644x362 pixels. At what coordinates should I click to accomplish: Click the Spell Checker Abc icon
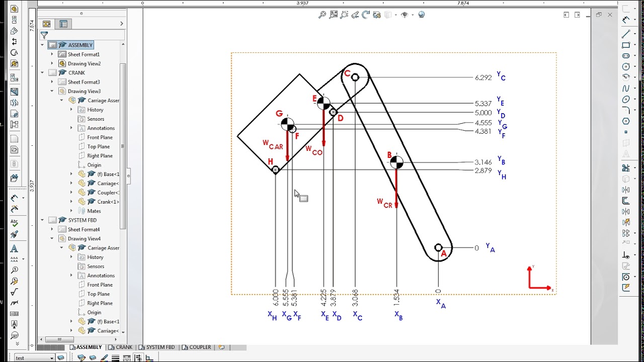pyautogui.click(x=14, y=223)
